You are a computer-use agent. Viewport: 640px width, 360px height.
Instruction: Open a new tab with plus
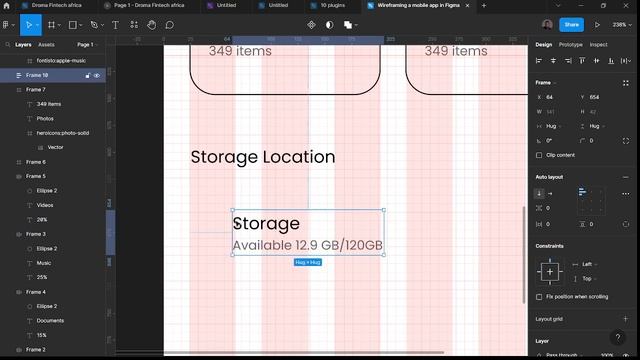(484, 5)
